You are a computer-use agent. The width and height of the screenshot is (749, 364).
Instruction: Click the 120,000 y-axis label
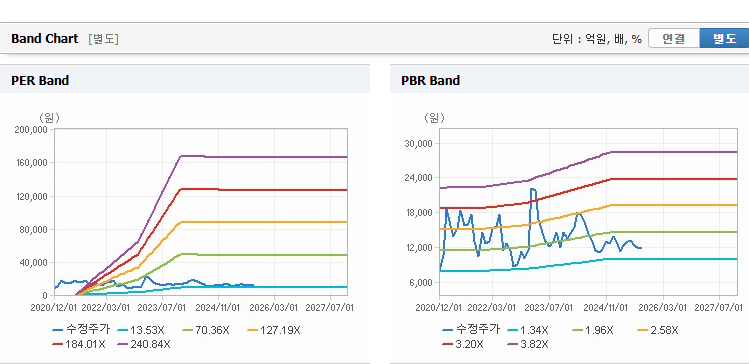[32, 196]
